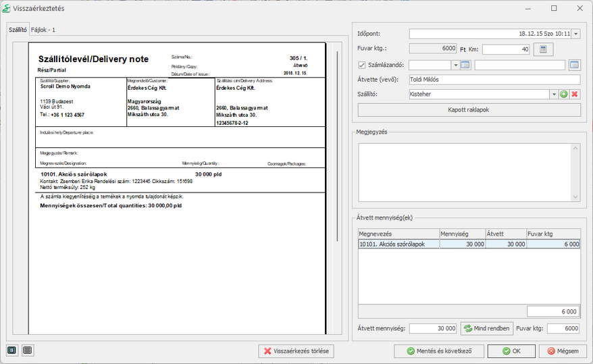Expand the Időpont date dropdown

click(x=575, y=34)
